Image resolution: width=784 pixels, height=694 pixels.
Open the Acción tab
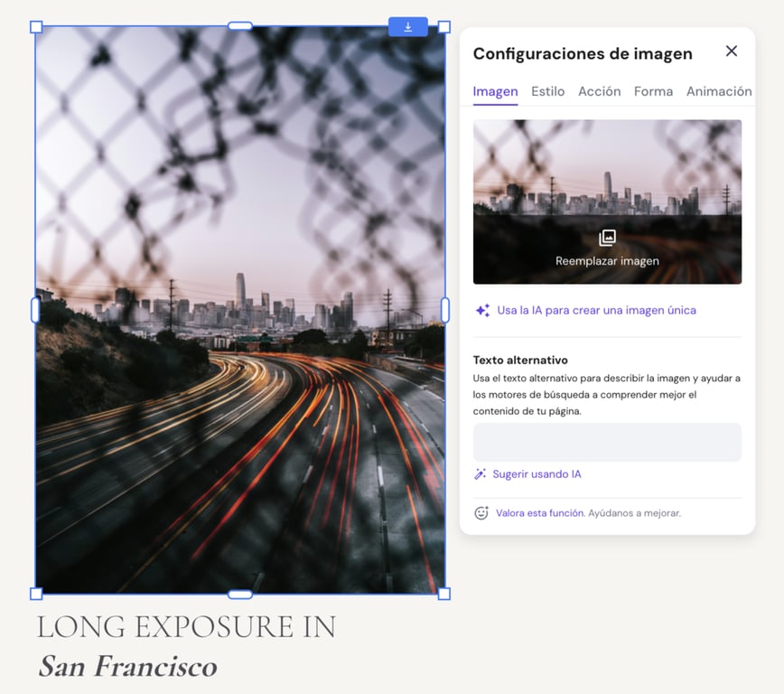point(600,91)
